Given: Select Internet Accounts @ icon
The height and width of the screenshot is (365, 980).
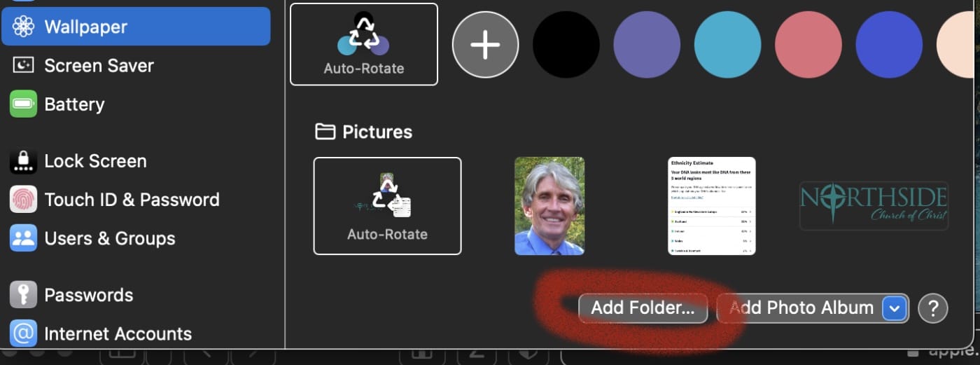Looking at the screenshot, I should pyautogui.click(x=23, y=333).
